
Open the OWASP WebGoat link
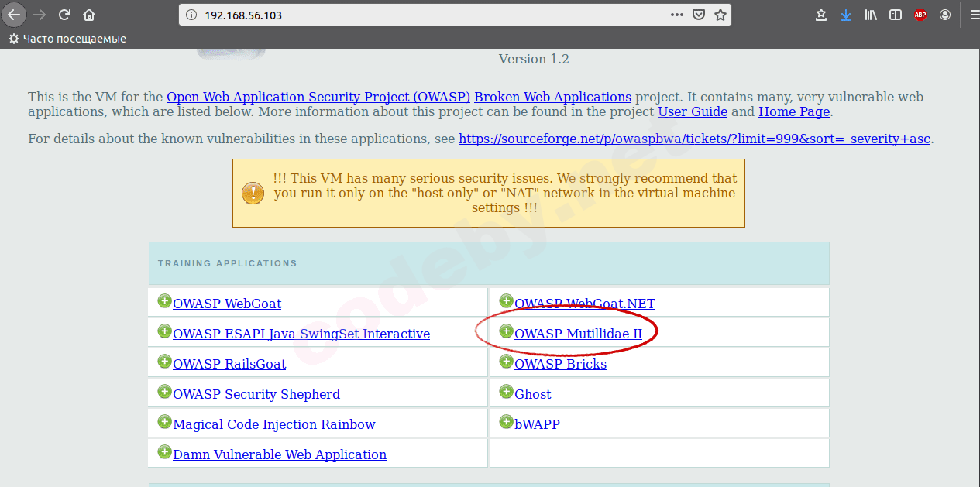(227, 304)
